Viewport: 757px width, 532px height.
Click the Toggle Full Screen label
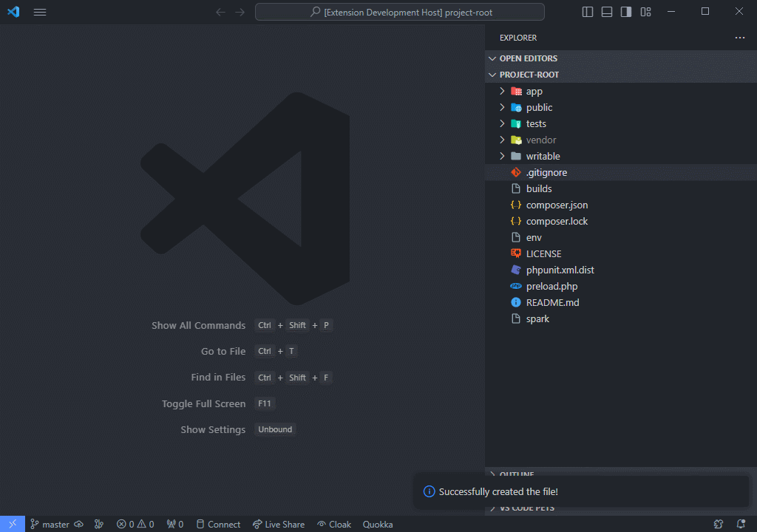pyautogui.click(x=204, y=403)
